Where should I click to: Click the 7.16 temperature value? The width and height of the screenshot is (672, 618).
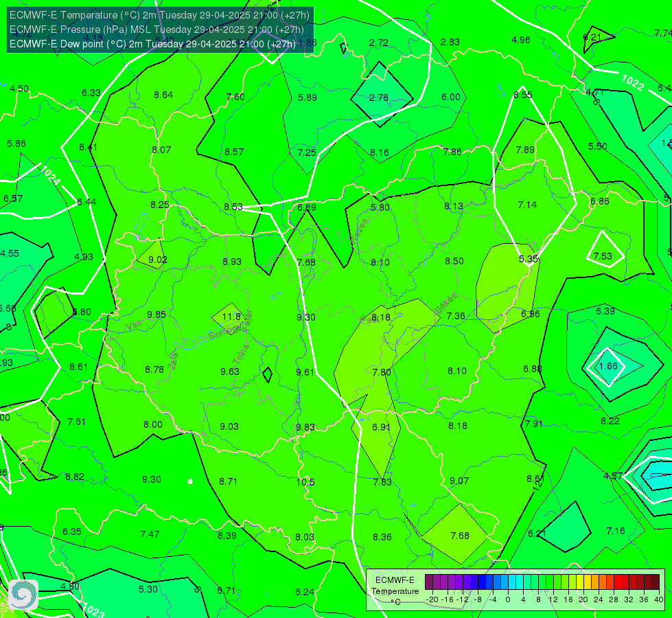(x=616, y=531)
